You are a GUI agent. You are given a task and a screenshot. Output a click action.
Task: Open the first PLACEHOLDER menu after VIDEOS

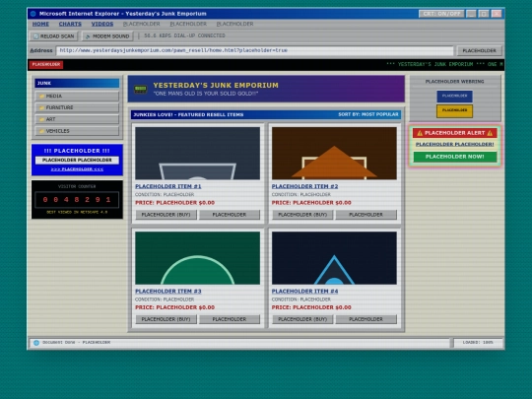(x=141, y=24)
